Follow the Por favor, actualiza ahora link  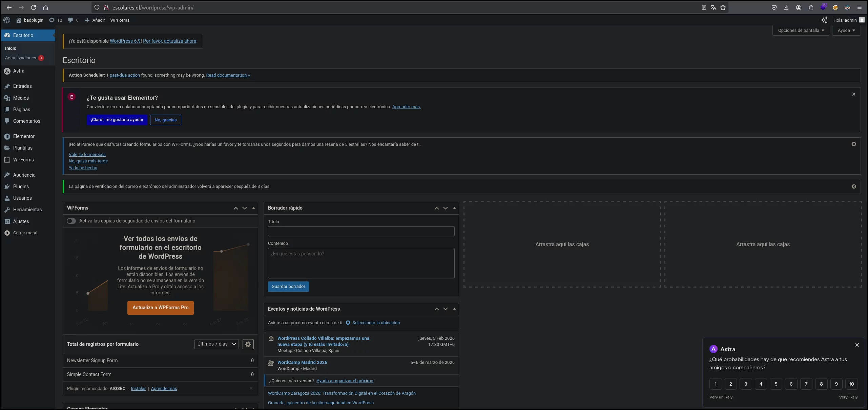(x=169, y=41)
